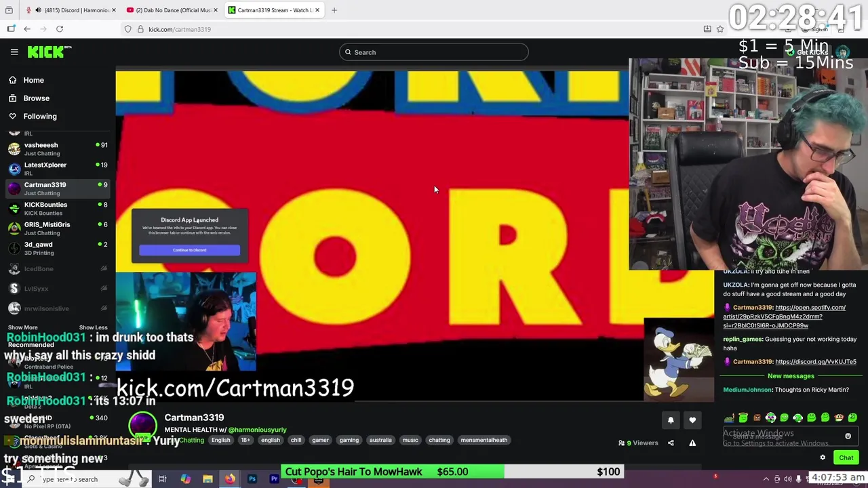Close the Discord browser tab
Image resolution: width=868 pixels, height=488 pixels.
click(x=113, y=10)
